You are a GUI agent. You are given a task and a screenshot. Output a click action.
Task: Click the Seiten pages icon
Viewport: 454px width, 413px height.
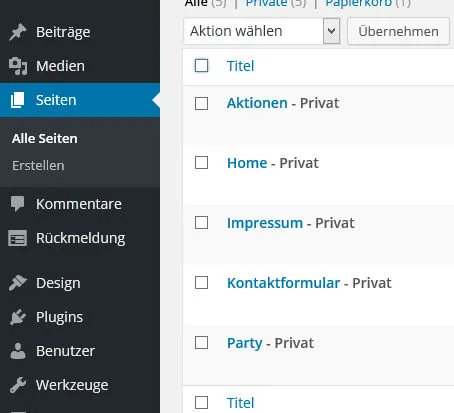click(18, 100)
